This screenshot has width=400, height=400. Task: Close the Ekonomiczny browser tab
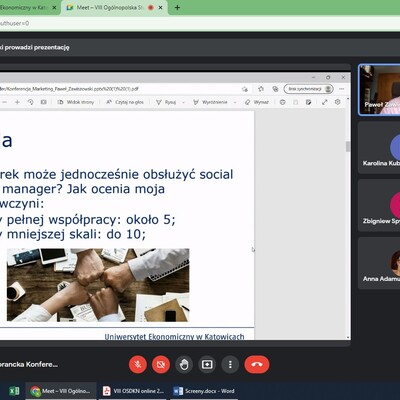tap(54, 7)
